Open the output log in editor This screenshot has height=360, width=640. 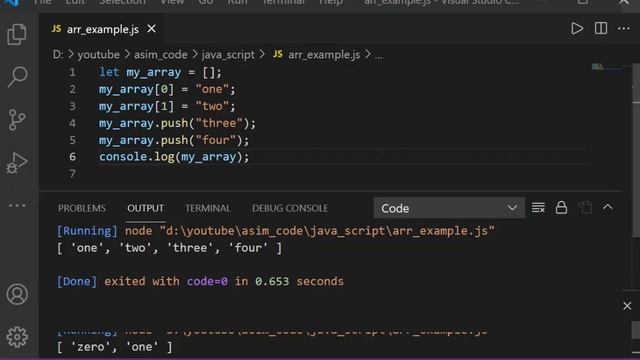[x=584, y=208]
